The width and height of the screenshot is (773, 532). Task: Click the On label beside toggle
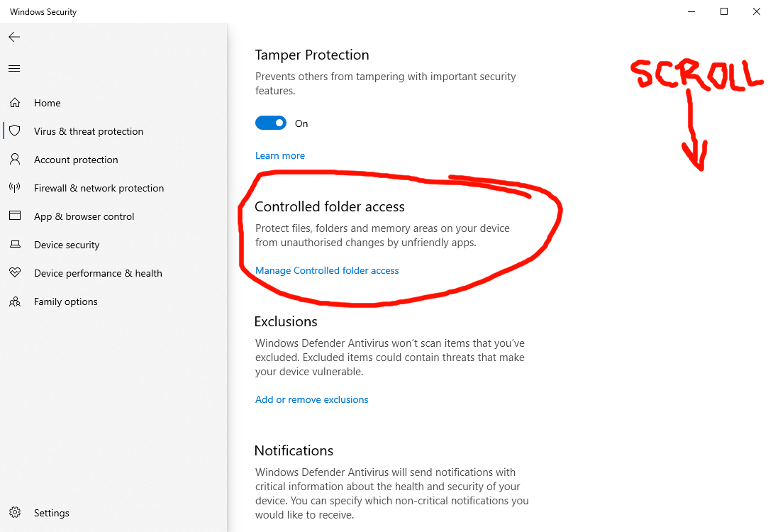click(x=301, y=123)
